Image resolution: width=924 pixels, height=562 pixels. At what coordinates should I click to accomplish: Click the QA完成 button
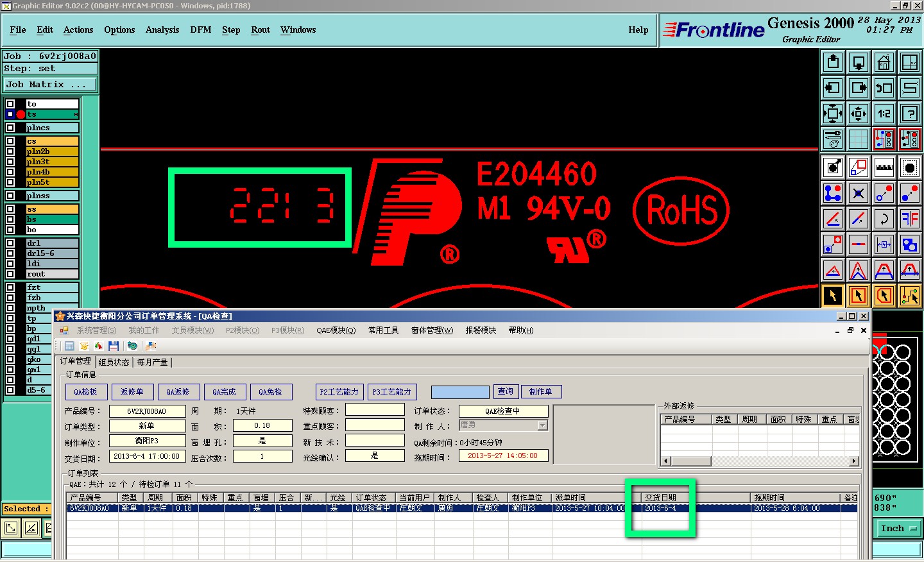point(224,392)
